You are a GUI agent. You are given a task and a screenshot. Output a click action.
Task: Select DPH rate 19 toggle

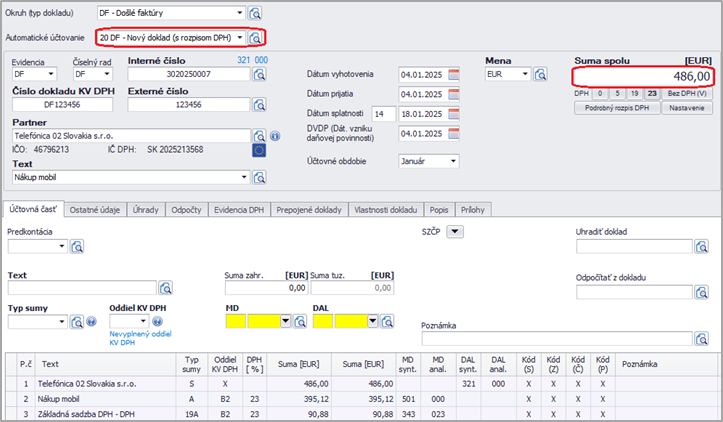(634, 94)
